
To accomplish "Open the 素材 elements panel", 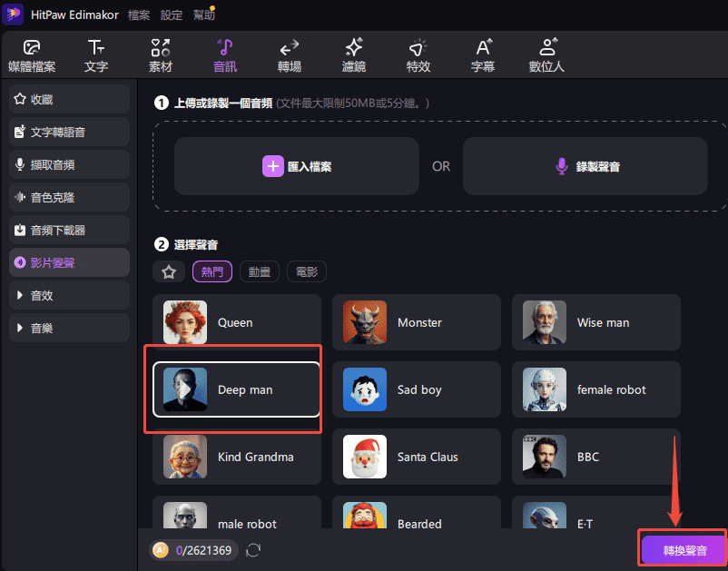I will click(x=161, y=55).
